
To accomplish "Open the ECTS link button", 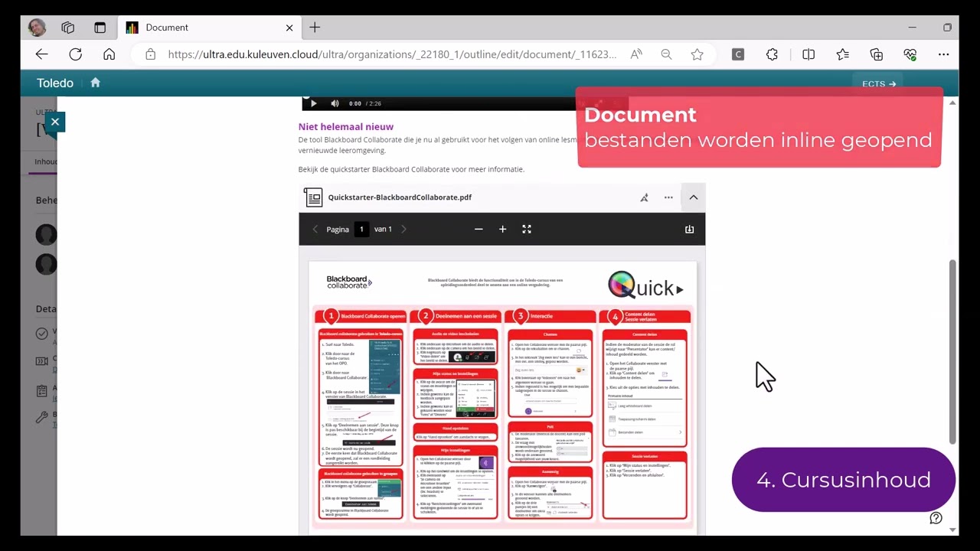I will (878, 83).
